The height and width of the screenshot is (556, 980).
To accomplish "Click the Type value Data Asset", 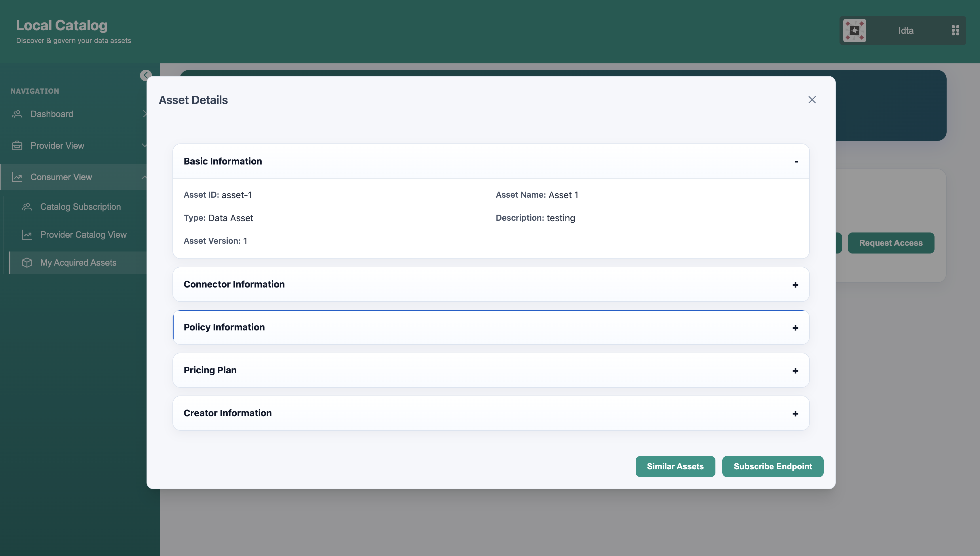I will coord(231,218).
